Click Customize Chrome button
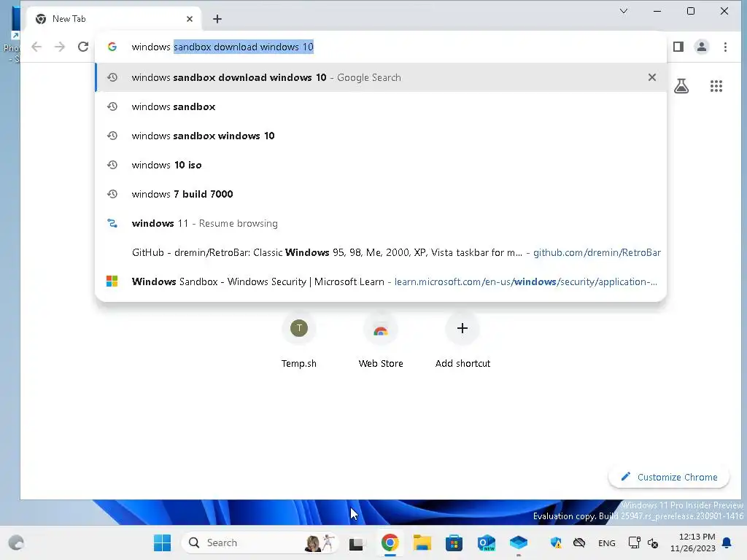This screenshot has width=747, height=560. (x=669, y=477)
